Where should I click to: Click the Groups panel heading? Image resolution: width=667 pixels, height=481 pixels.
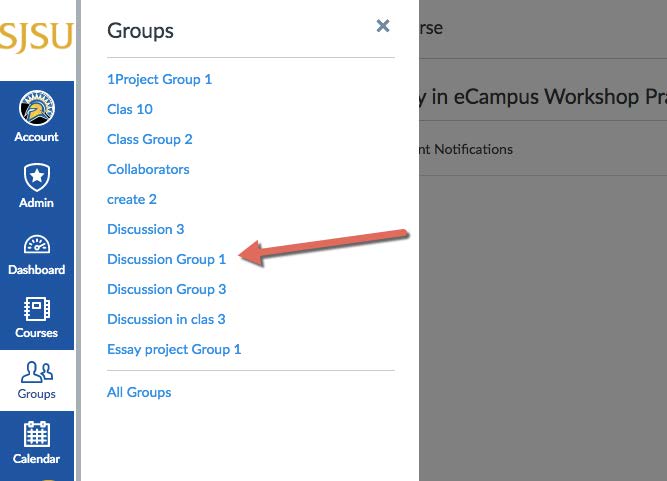point(140,31)
